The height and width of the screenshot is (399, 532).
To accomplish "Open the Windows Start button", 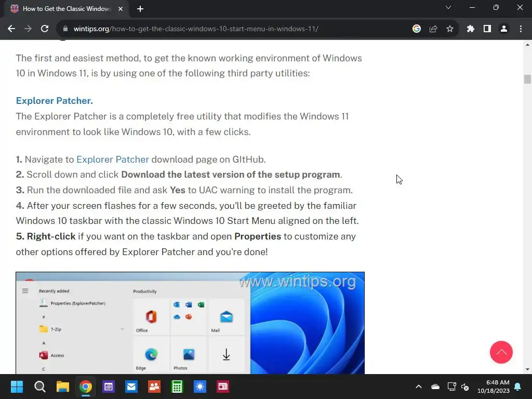I will (17, 387).
